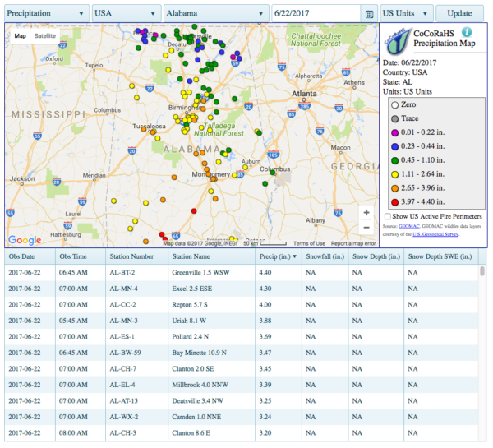Zoom out the map with minus button
This screenshot has width=493, height=448.
(x=366, y=227)
